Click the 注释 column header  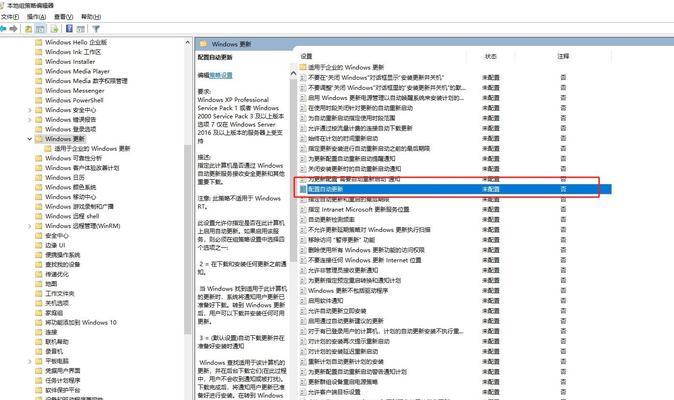coord(563,56)
